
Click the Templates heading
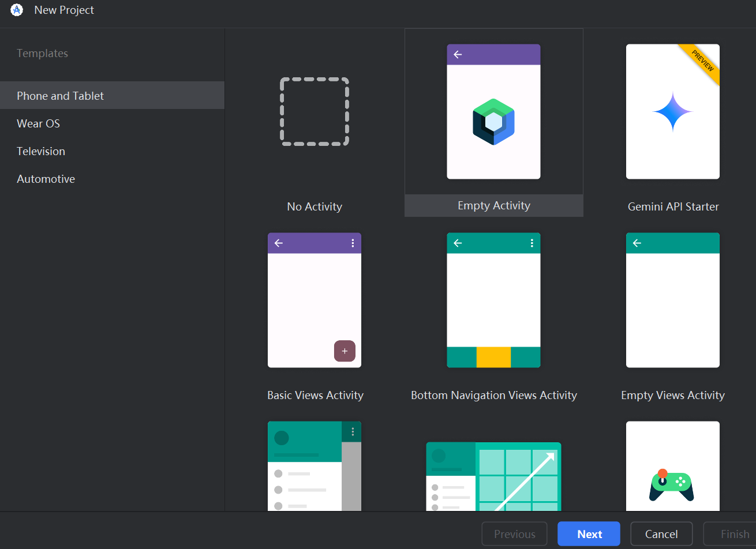coord(42,53)
